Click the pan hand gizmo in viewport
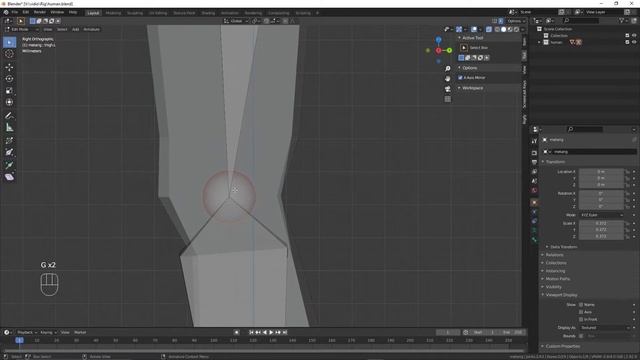The height and width of the screenshot is (360, 640). (x=448, y=78)
